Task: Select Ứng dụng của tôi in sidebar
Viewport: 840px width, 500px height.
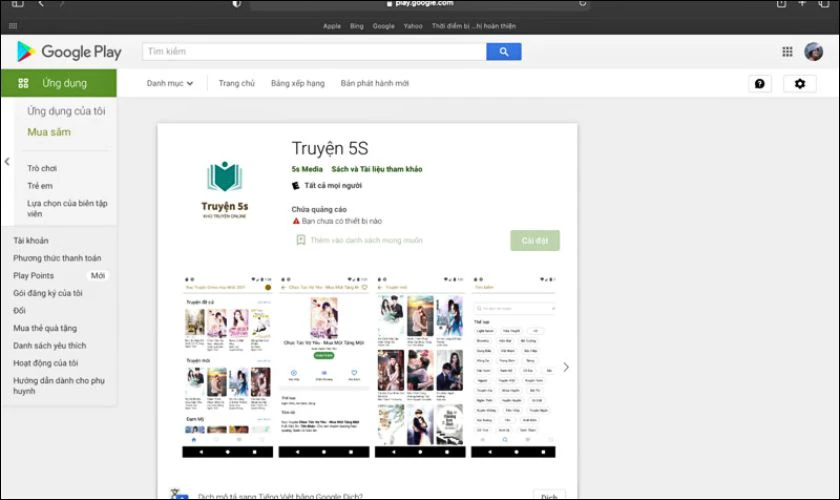Action: click(x=66, y=111)
